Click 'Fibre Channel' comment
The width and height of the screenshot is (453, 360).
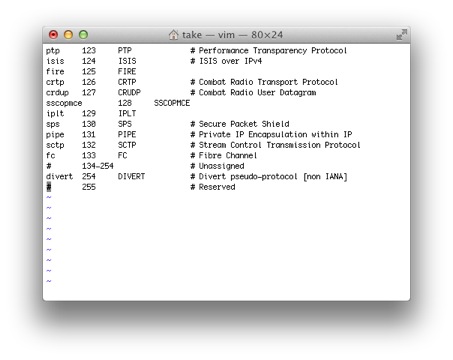point(228,155)
